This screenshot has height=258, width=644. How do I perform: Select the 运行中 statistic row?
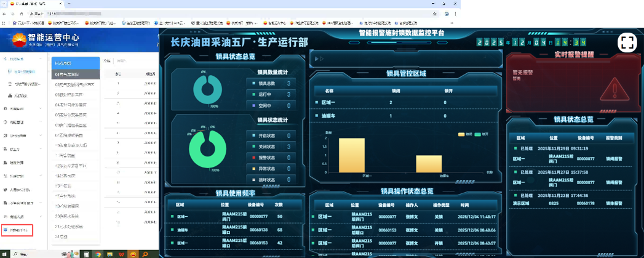click(271, 95)
